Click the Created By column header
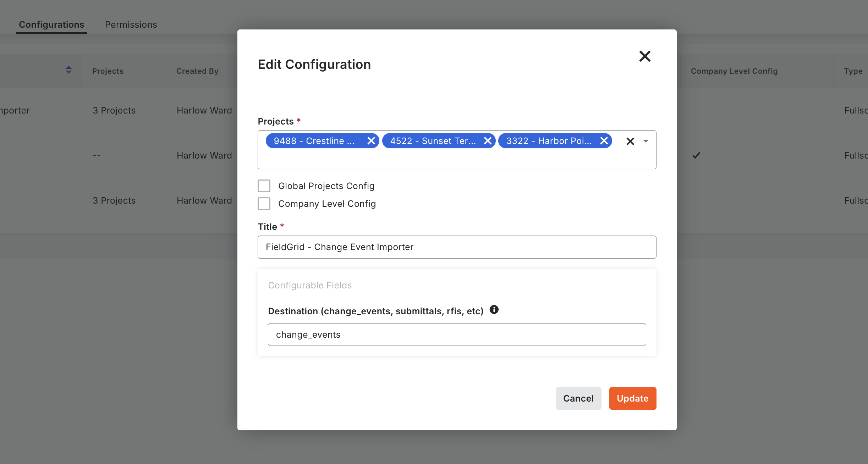The image size is (868, 464). 197,71
